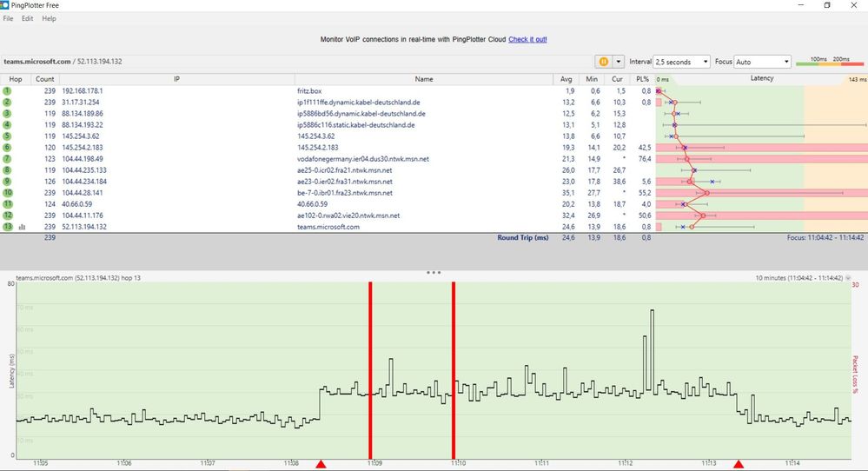
Task: Click the red triangle marker near 11:13
Action: [x=739, y=464]
